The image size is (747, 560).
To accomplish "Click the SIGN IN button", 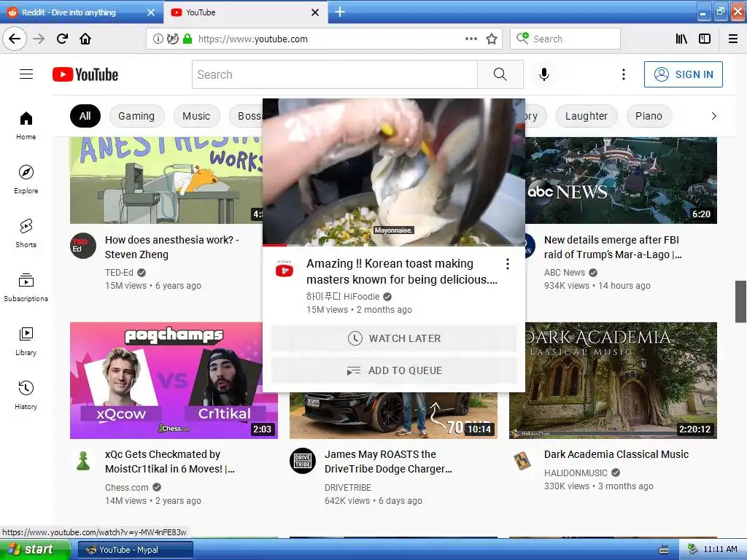I will (x=683, y=74).
